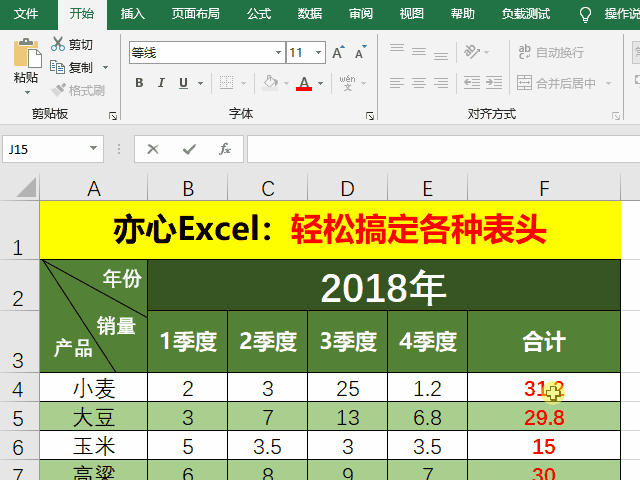Screen dimensions: 640x480
Task: Switch to Page Layout (页面布局) tab
Action: [196, 14]
